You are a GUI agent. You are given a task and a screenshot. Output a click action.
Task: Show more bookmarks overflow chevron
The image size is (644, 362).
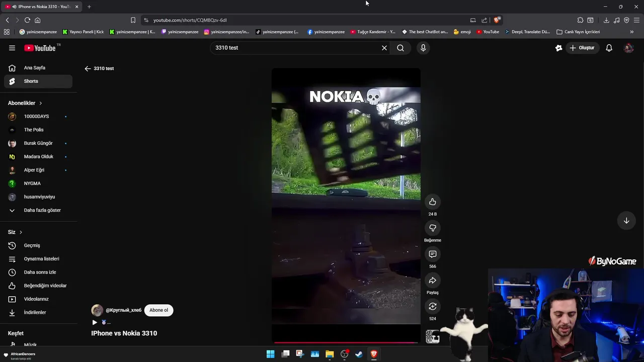pyautogui.click(x=631, y=32)
